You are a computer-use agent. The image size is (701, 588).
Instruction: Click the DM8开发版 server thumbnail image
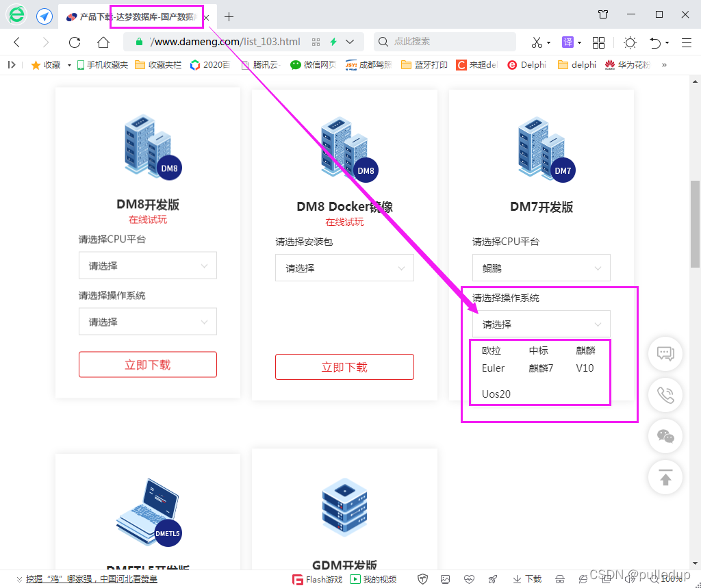153,147
